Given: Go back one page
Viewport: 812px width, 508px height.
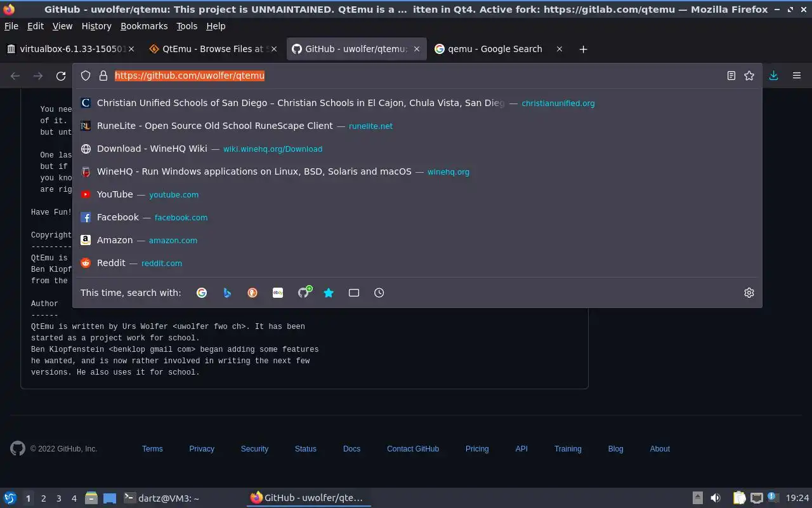Looking at the screenshot, I should [x=15, y=76].
